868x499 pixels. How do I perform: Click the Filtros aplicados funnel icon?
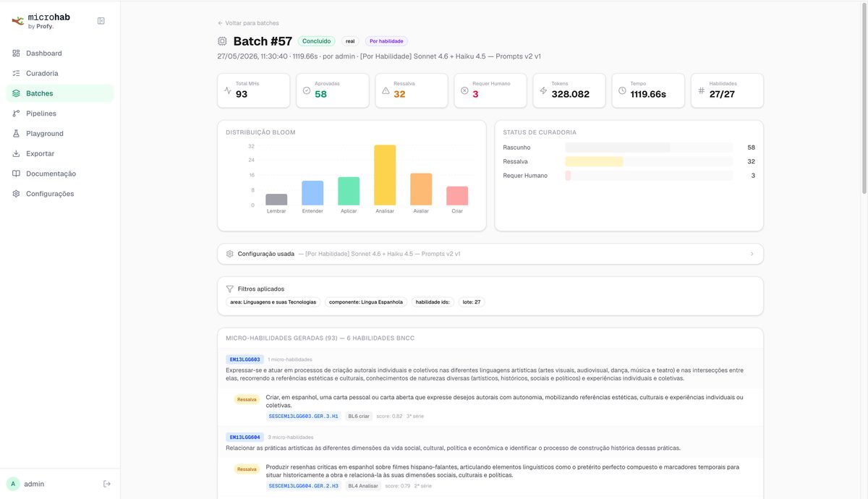click(x=229, y=289)
